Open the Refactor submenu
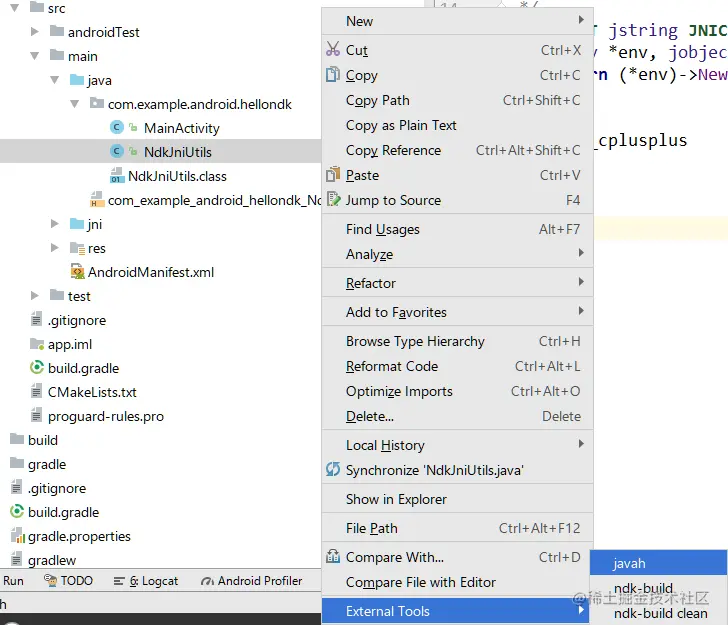This screenshot has height=625, width=728. [x=457, y=283]
